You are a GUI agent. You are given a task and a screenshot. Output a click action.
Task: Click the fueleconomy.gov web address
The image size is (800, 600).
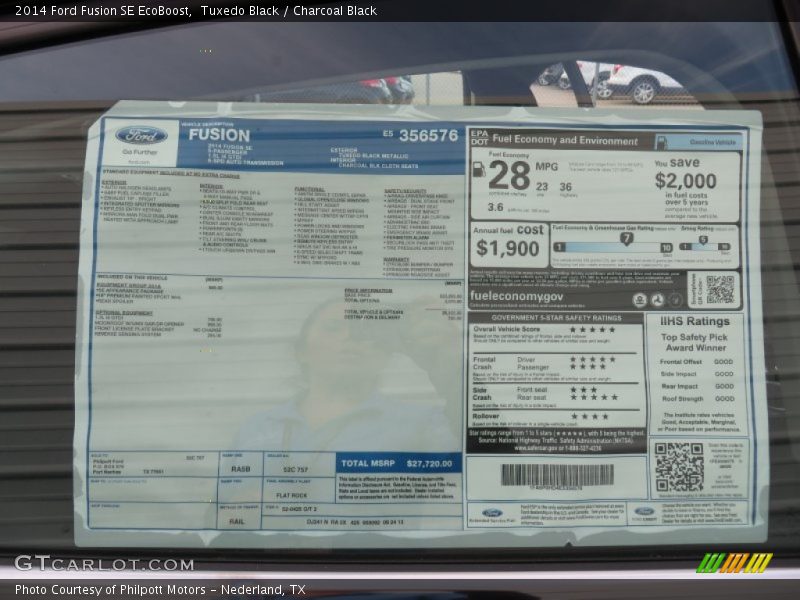516,296
